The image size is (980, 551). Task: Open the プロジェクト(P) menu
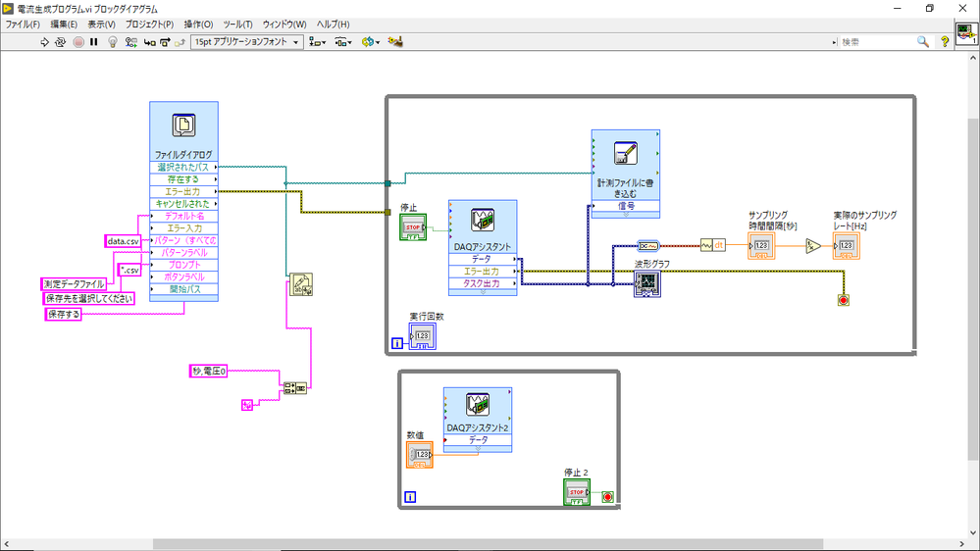(x=149, y=25)
